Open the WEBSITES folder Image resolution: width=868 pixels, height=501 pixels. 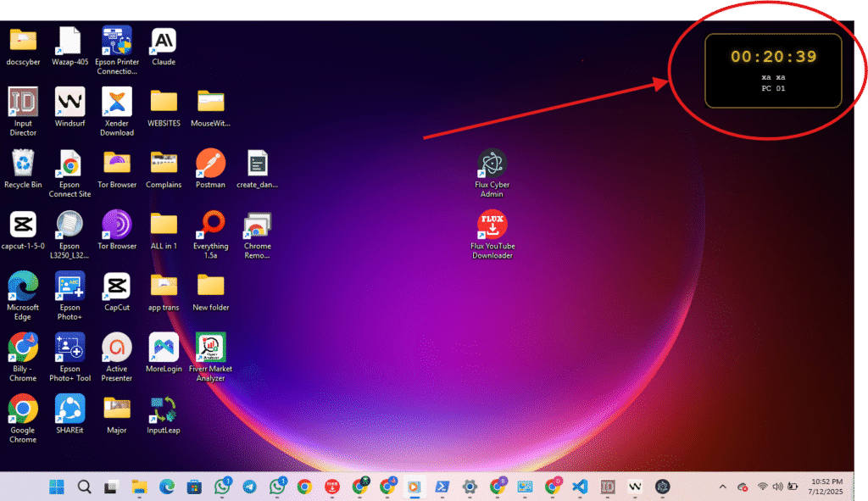click(x=164, y=103)
